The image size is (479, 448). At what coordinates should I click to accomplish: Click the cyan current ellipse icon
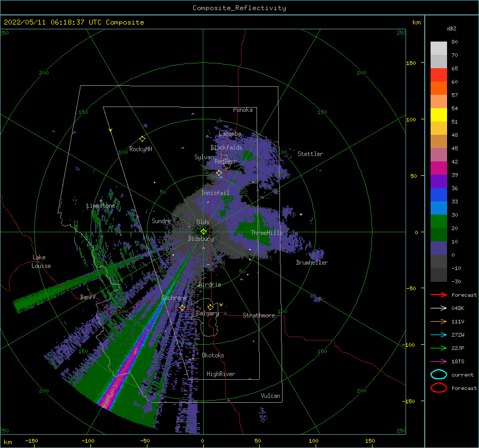(x=439, y=374)
